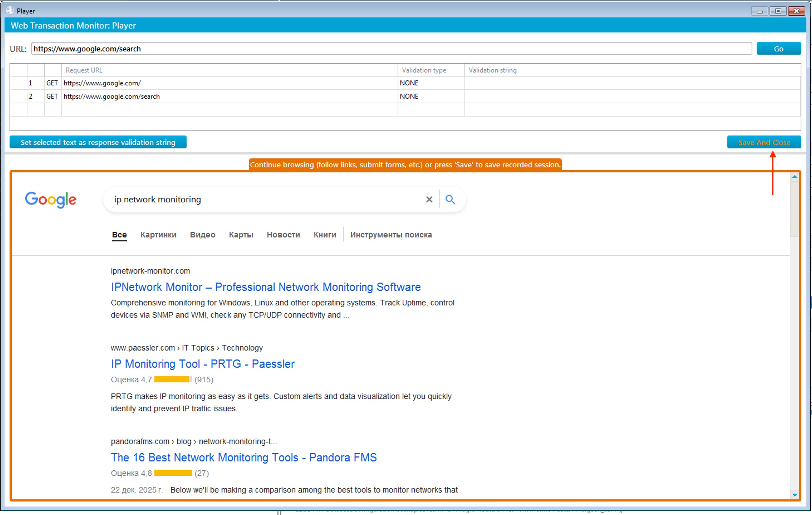This screenshot has height=515, width=812.
Task: Open the Новости tab
Action: tap(283, 235)
